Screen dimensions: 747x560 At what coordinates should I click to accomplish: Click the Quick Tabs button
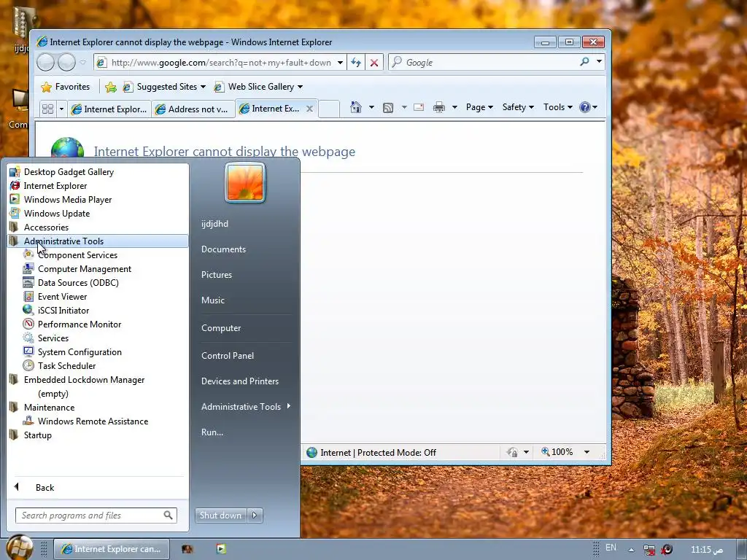click(47, 109)
